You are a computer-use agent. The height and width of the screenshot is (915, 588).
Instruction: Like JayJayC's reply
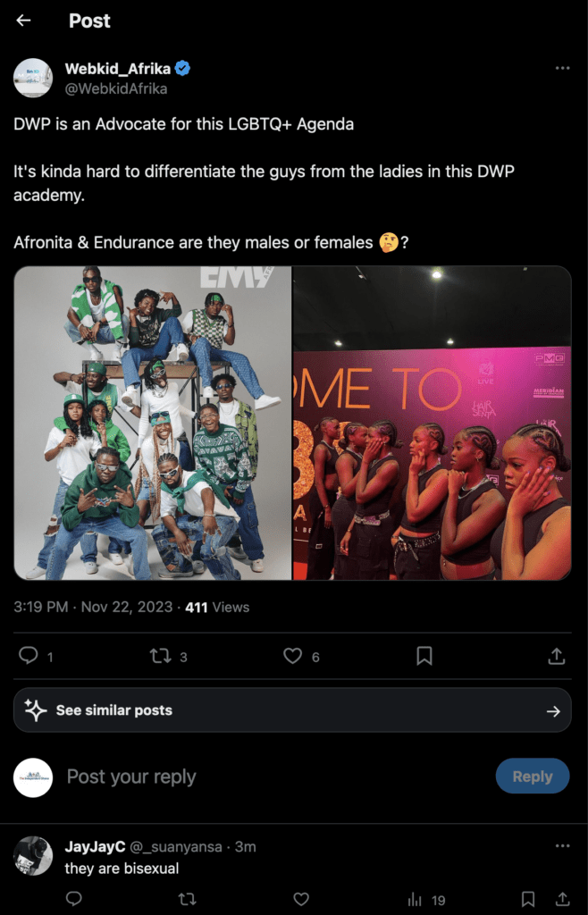pos(301,899)
